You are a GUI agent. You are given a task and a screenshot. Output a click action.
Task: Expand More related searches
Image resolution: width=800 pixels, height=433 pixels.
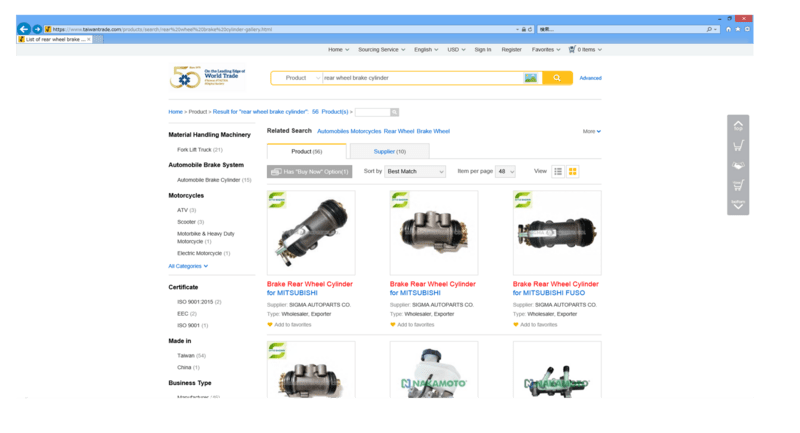(x=591, y=131)
